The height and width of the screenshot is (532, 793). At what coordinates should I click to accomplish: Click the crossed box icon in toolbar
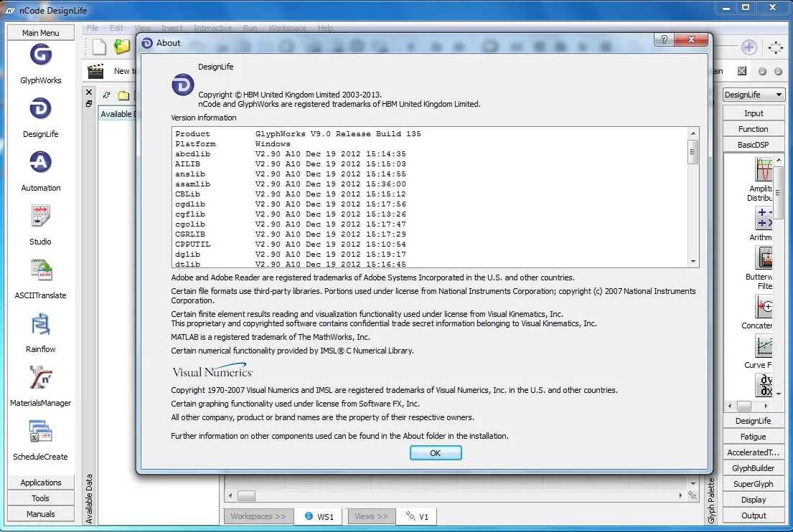pos(741,71)
